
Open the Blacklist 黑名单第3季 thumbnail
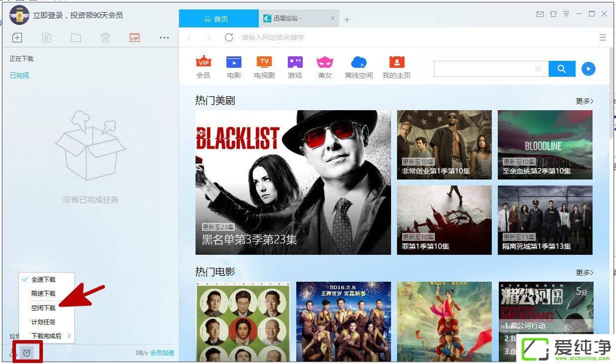coord(293,182)
